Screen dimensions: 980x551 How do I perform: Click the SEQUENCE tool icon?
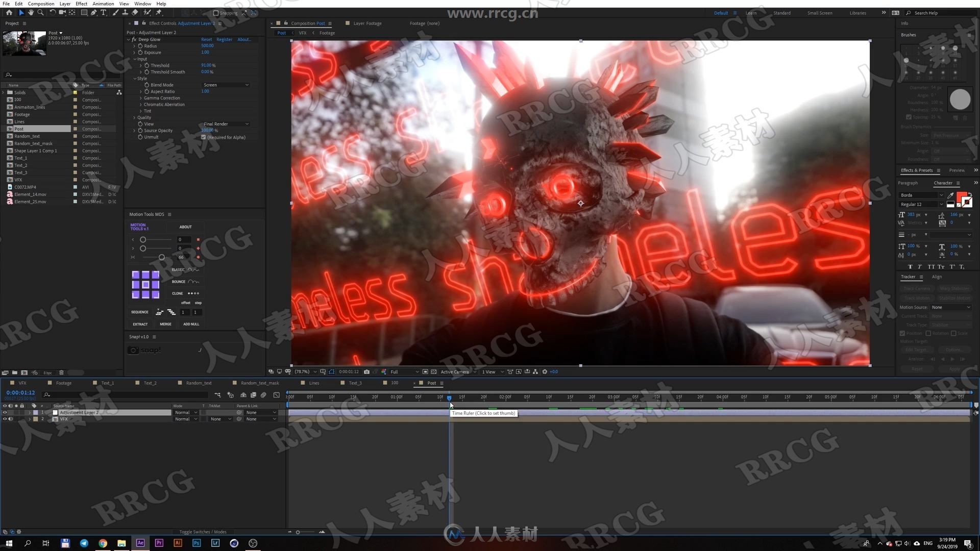click(x=159, y=312)
